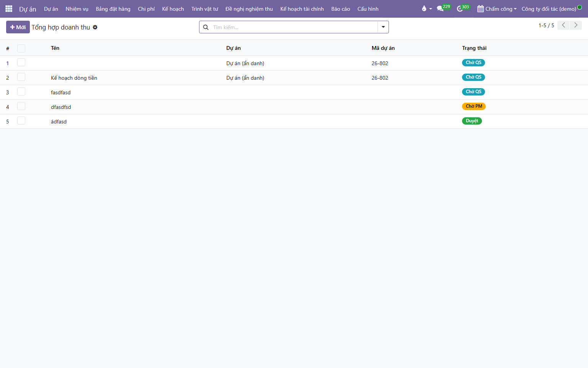This screenshot has height=368, width=588.
Task: Open the Cấu hình menu
Action: coord(368,9)
